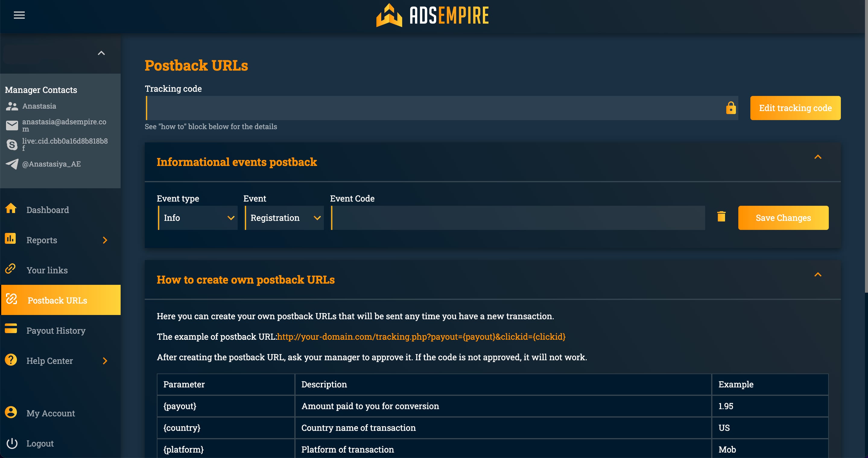Collapse Informational events postback section
The image size is (868, 458).
pos(818,157)
